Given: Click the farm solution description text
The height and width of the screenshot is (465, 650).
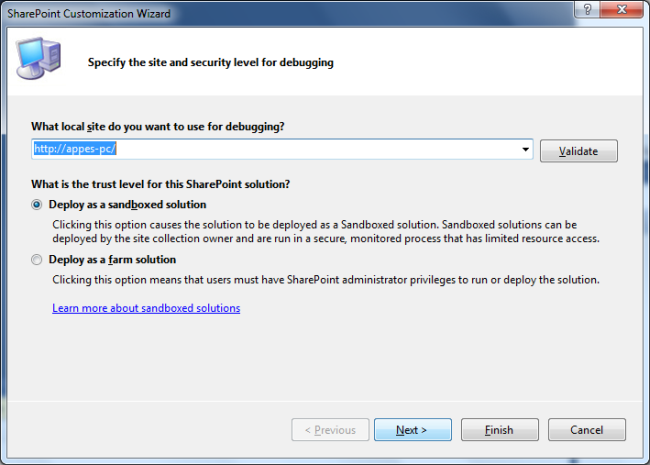Looking at the screenshot, I should [x=325, y=280].
